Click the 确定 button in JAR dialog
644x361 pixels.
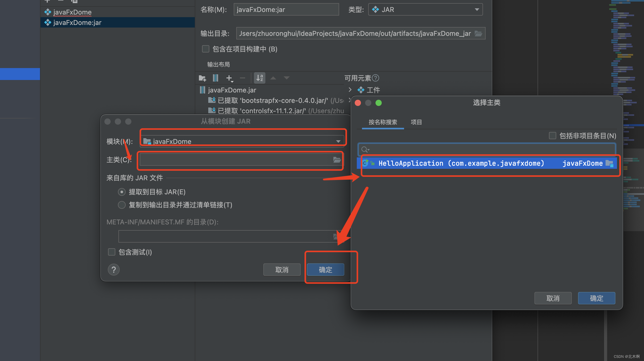coord(325,270)
